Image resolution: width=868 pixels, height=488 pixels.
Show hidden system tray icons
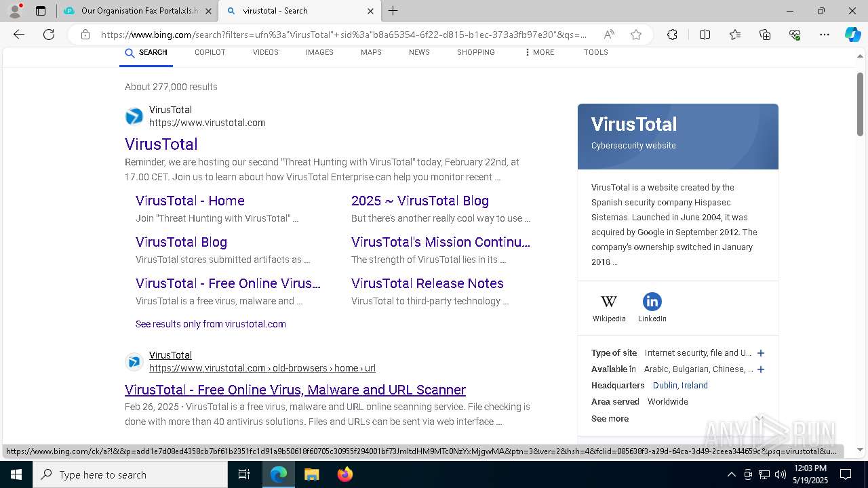[731, 474]
